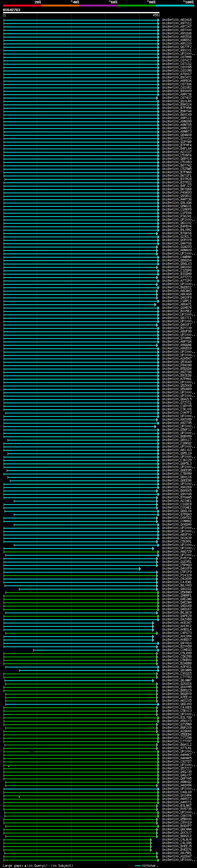This screenshot has width=197, height=868.
Task: Select the UniRef100_Q10LR6 label
Action: coord(177,101)
